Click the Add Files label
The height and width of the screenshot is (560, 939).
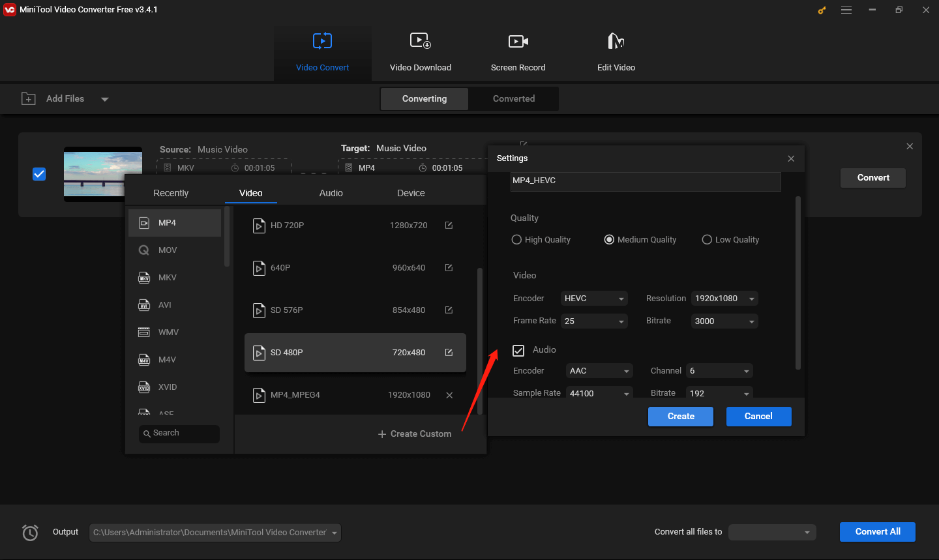65,98
